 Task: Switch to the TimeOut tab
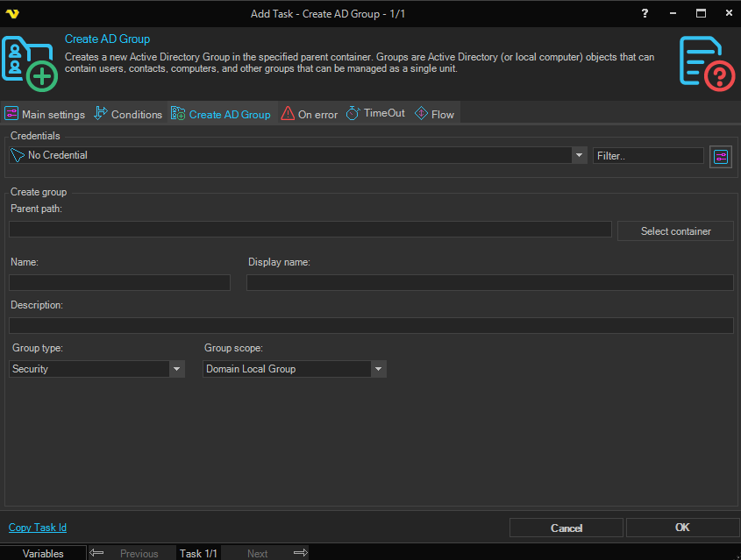[x=376, y=114]
